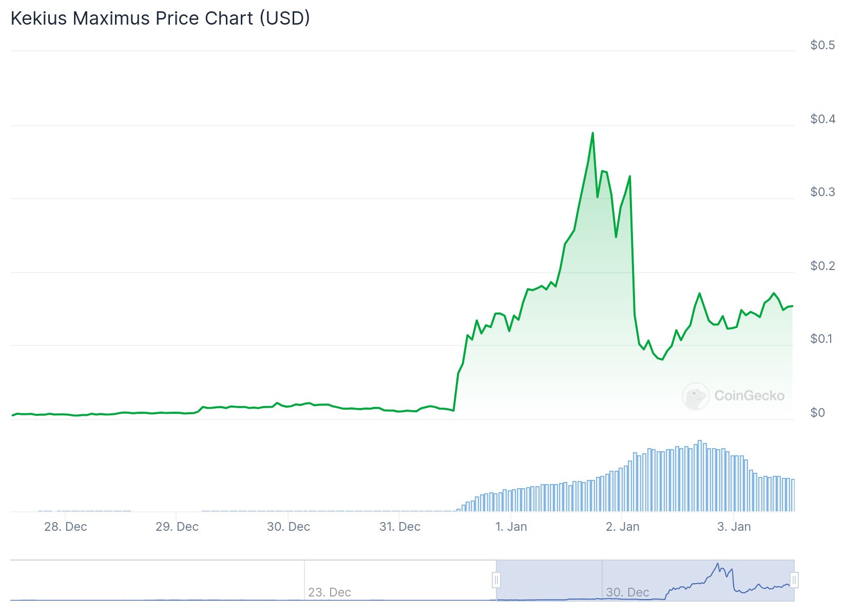Select the 31. Dec date label

400,527
